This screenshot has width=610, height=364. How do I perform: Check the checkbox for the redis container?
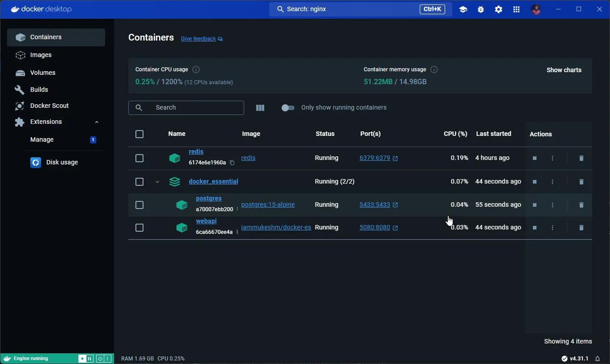coord(139,158)
